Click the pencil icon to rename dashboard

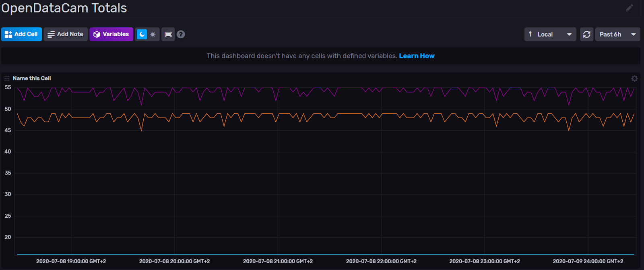click(630, 8)
